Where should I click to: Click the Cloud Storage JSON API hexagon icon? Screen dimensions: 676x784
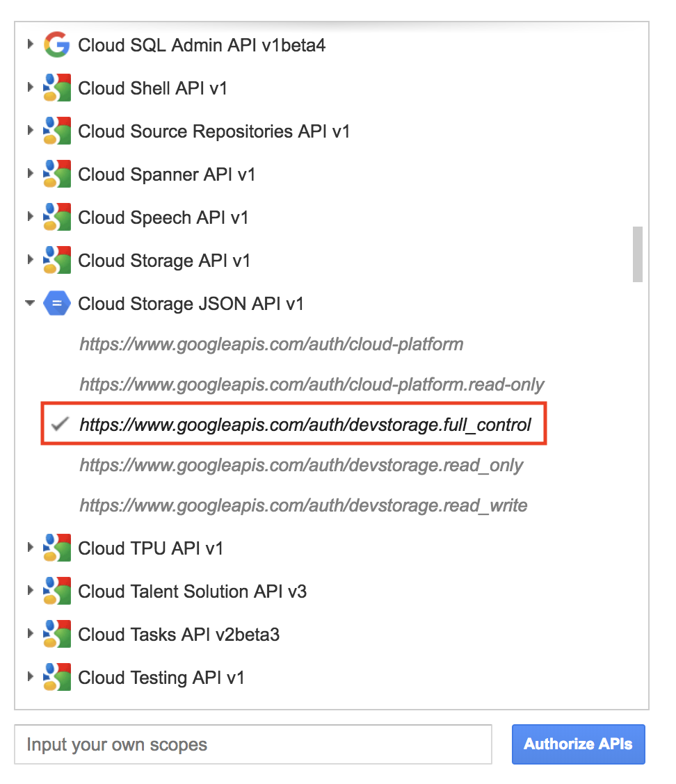(x=56, y=304)
